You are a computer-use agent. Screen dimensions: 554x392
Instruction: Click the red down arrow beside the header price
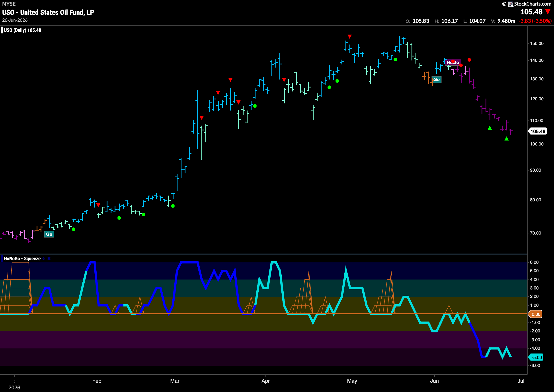548,12
